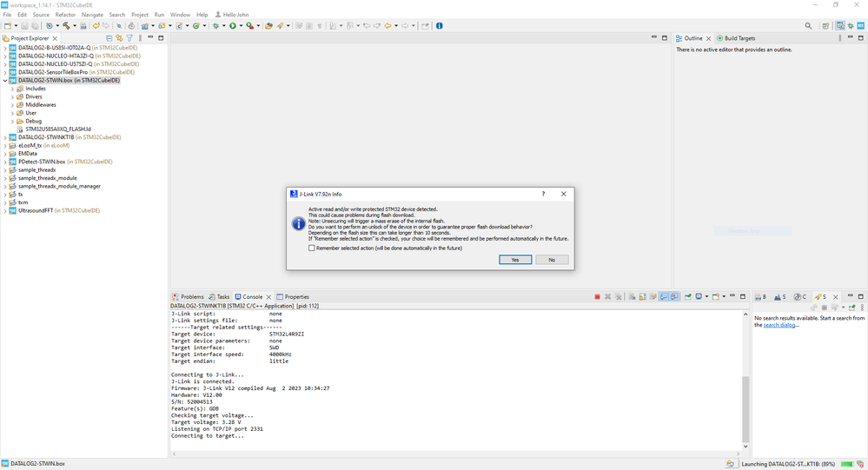Toggle Show Console on standard error change
Image resolution: width=868 pixels, height=470 pixels.
[x=675, y=297]
